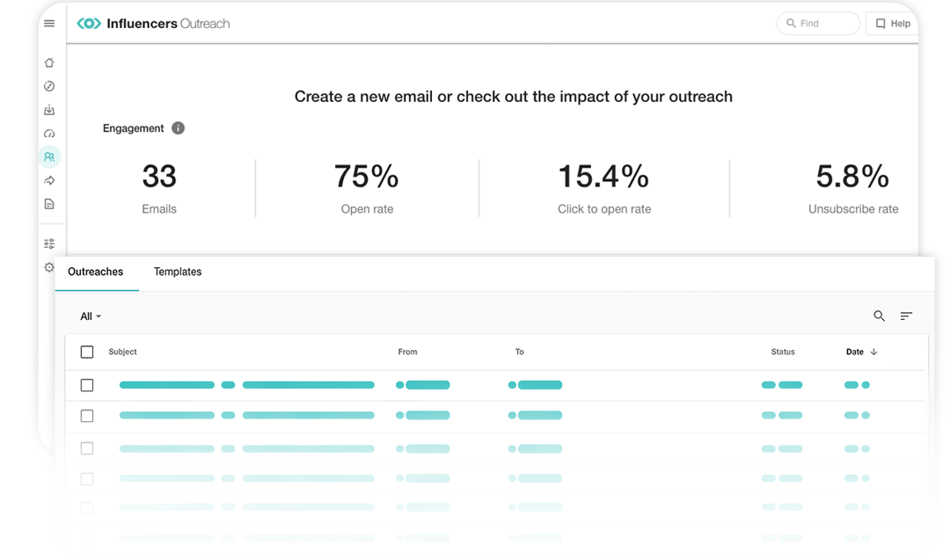Click the sort icon beside table search
The height and width of the screenshot is (560, 950).
click(907, 316)
